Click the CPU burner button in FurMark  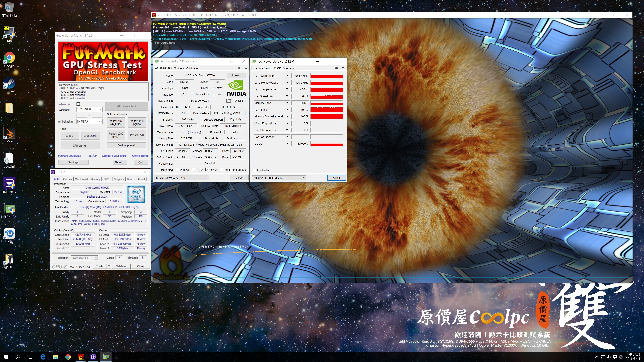[x=80, y=145]
